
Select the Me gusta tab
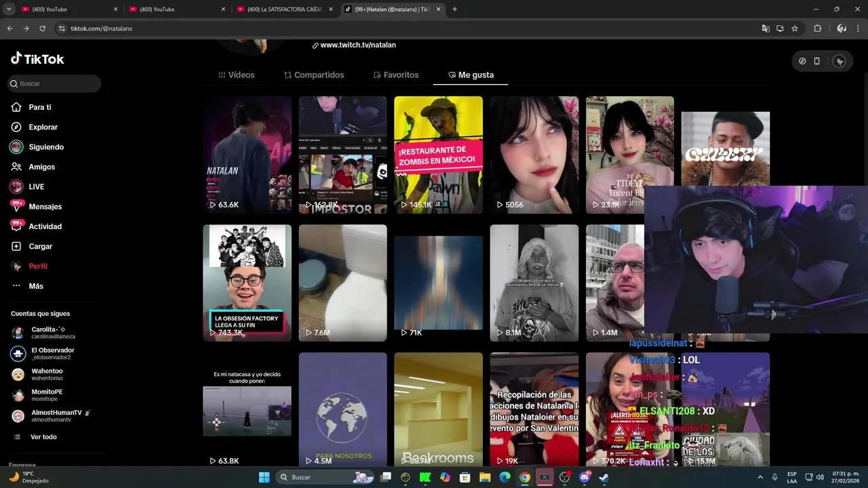pyautogui.click(x=471, y=75)
